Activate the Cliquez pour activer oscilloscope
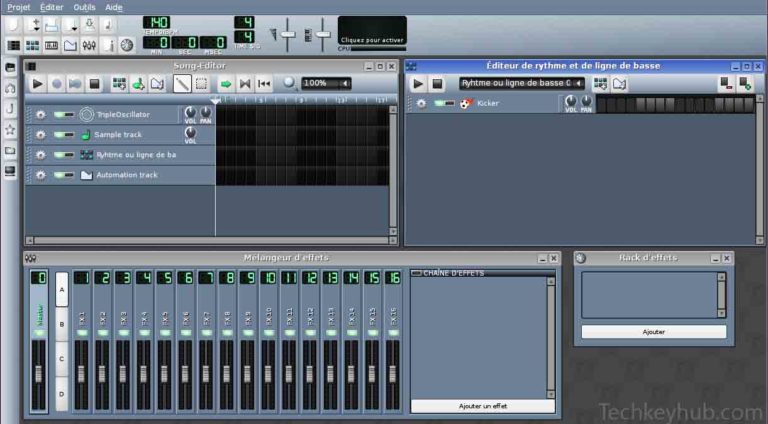This screenshot has width=768, height=424. (372, 30)
